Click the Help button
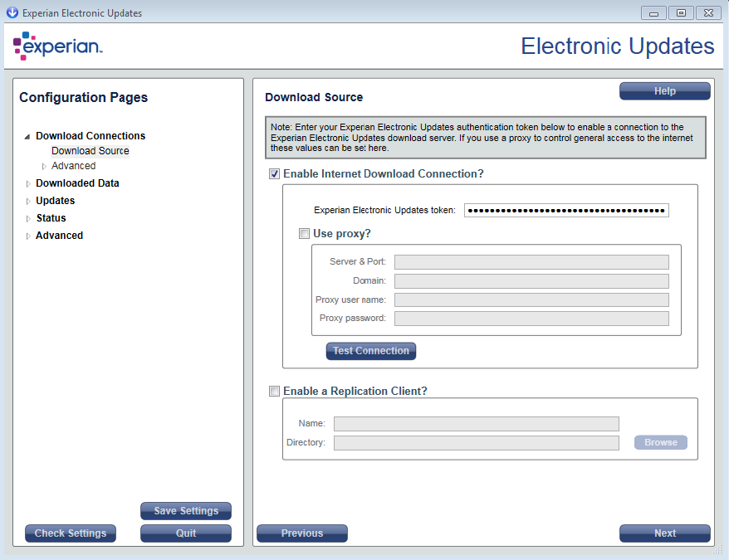729x560 pixels. [x=664, y=91]
